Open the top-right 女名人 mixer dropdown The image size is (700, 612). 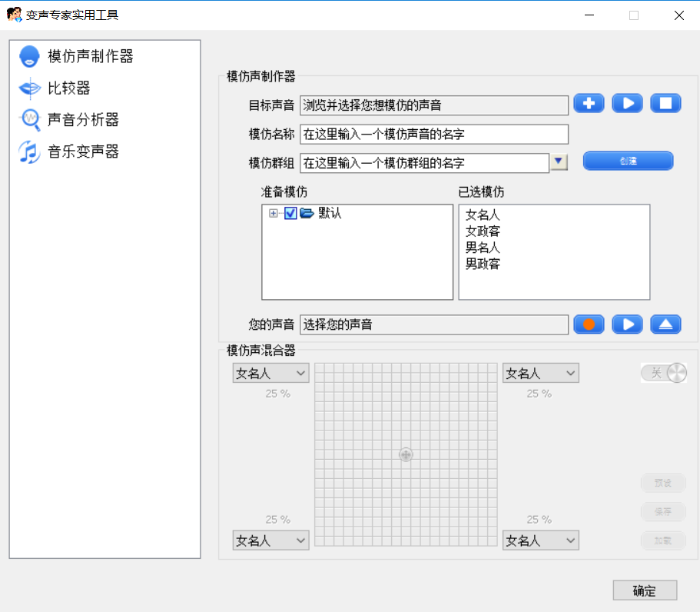[x=541, y=373]
